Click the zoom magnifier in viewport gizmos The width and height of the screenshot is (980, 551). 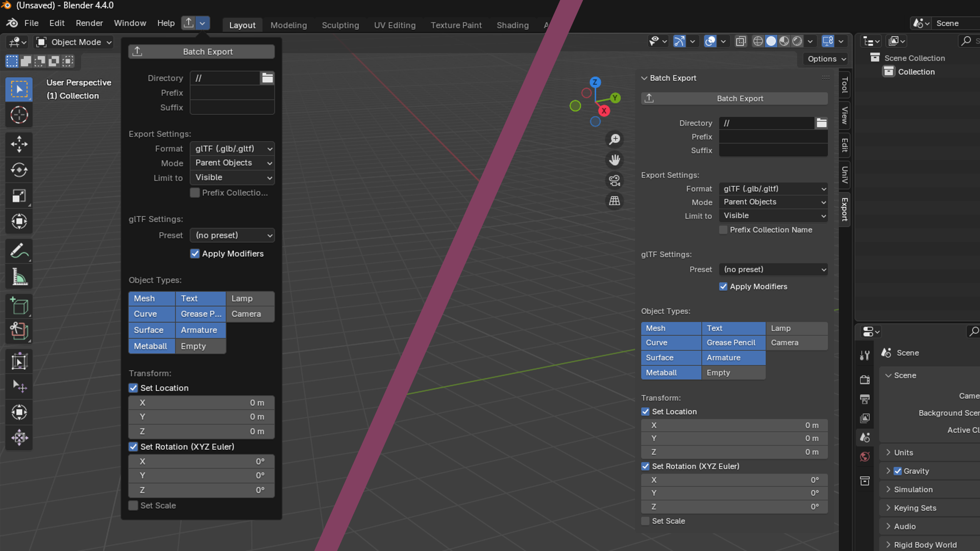(x=615, y=139)
